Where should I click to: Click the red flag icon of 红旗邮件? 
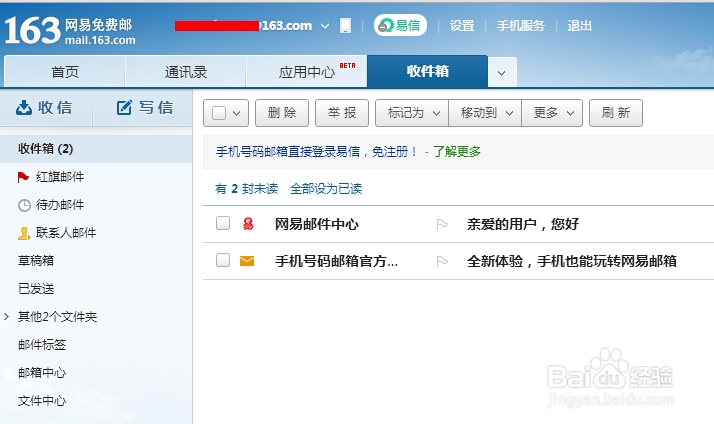click(x=23, y=177)
